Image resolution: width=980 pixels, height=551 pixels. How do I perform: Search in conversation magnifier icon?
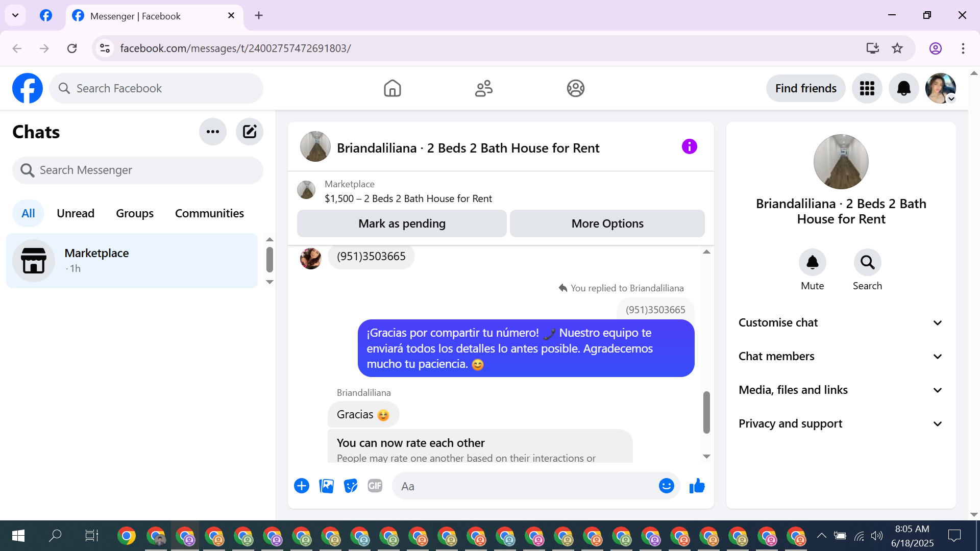(x=868, y=262)
